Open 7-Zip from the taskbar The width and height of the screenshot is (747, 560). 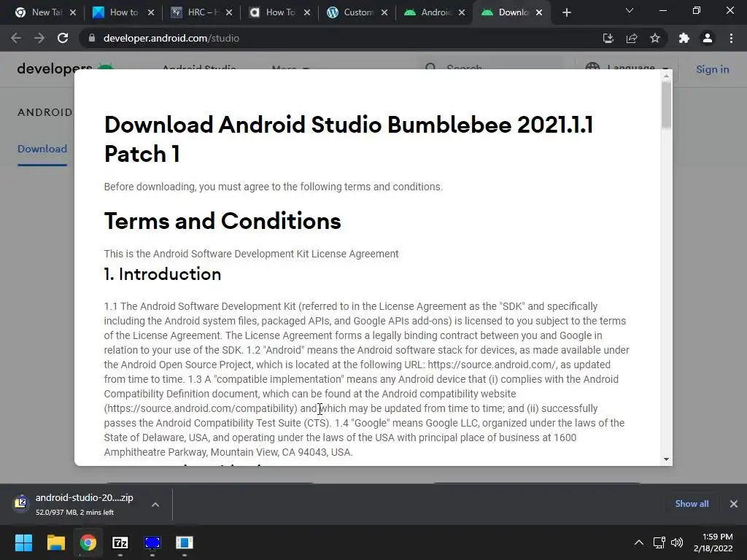[120, 542]
